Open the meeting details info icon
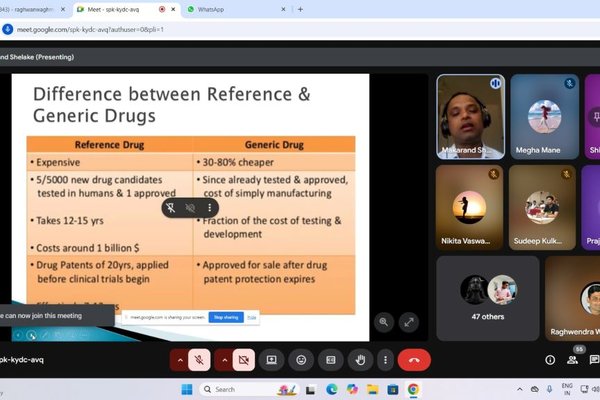600x400 pixels. (549, 359)
